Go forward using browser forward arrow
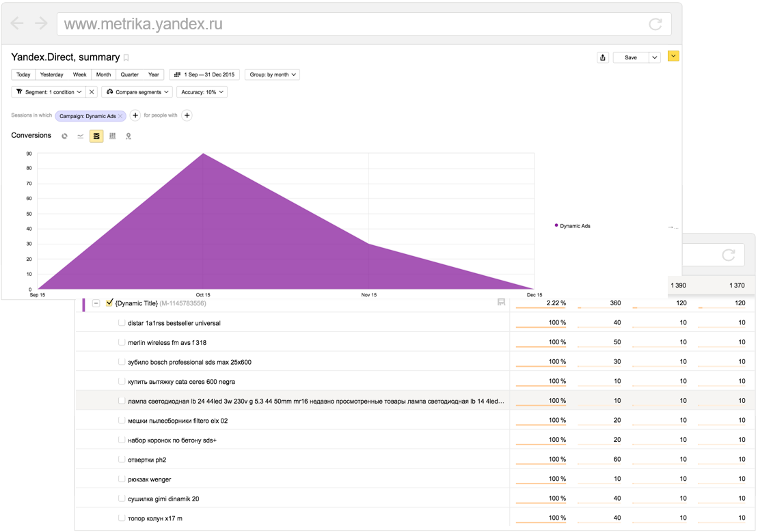This screenshot has width=758, height=532. pos(41,23)
